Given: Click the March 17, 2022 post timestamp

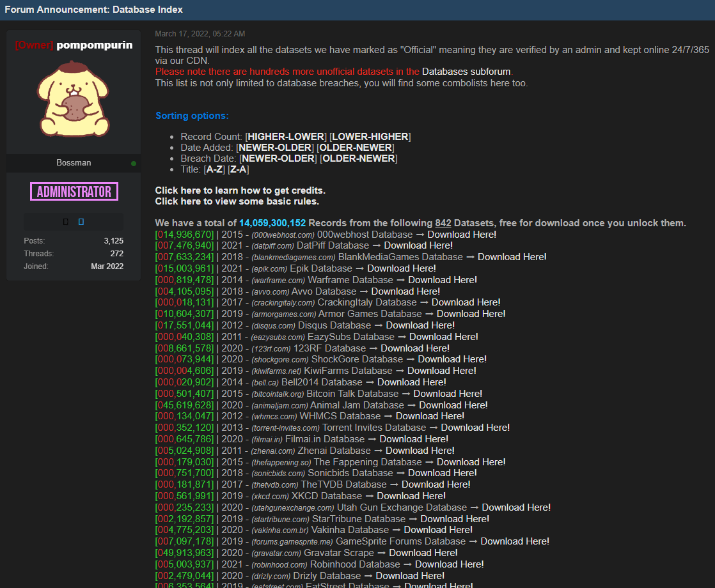Looking at the screenshot, I should coord(200,34).
